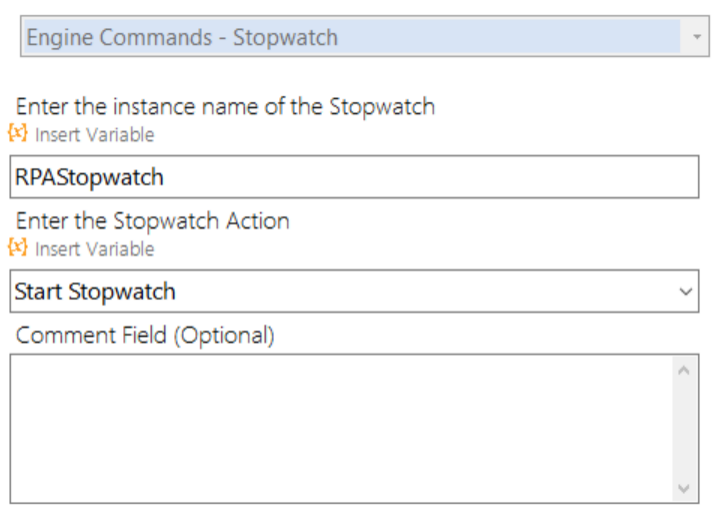Screen dimensions: 718x514
Task: Click blank space right of RPAStopwatch text
Action: point(430,177)
